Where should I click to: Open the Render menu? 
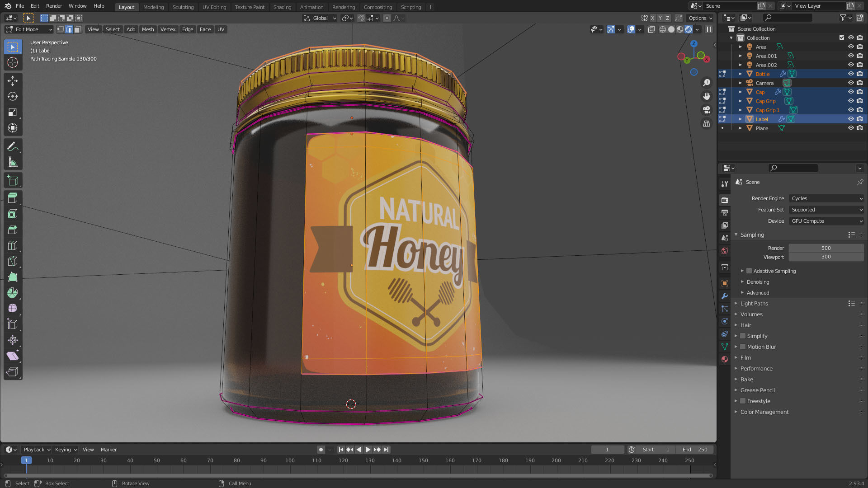(54, 6)
